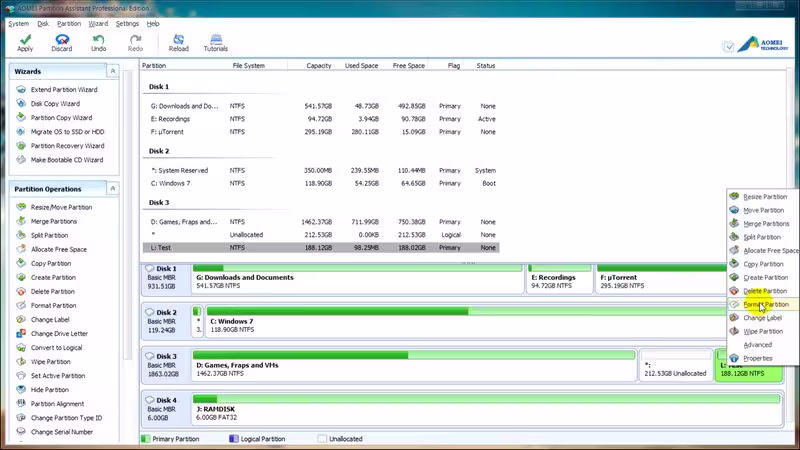
Task: Sort by Capacity column header
Action: [319, 66]
